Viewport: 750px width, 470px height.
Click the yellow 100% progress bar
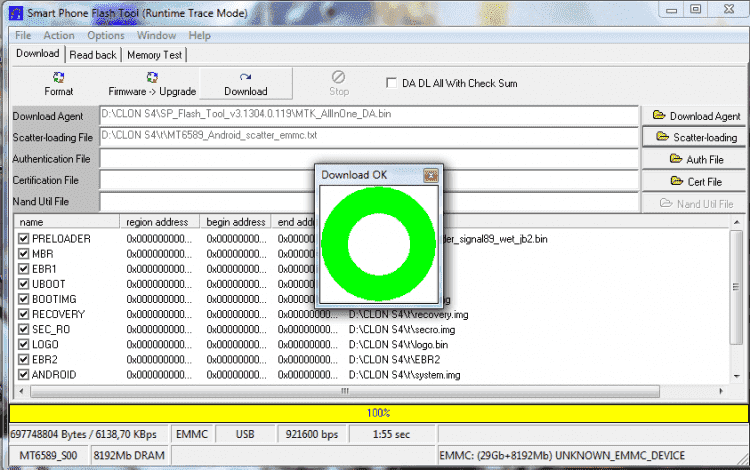pyautogui.click(x=378, y=413)
